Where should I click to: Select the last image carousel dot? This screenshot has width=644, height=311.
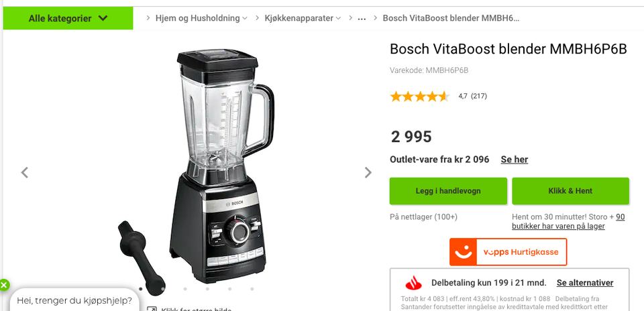click(252, 289)
